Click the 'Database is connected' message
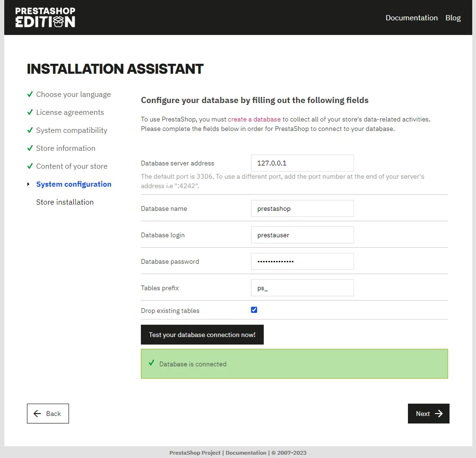476x458 pixels. click(x=193, y=364)
